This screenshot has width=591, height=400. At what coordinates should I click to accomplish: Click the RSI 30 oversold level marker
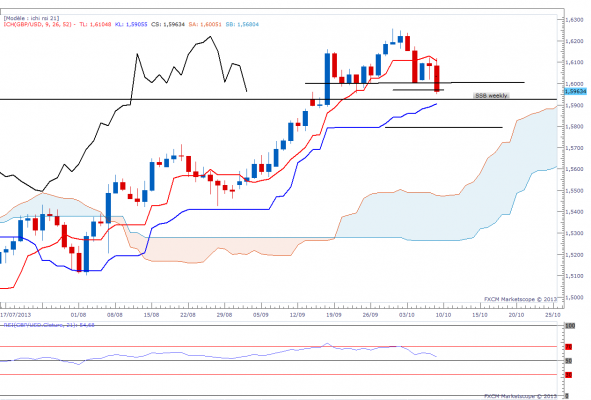[569, 375]
